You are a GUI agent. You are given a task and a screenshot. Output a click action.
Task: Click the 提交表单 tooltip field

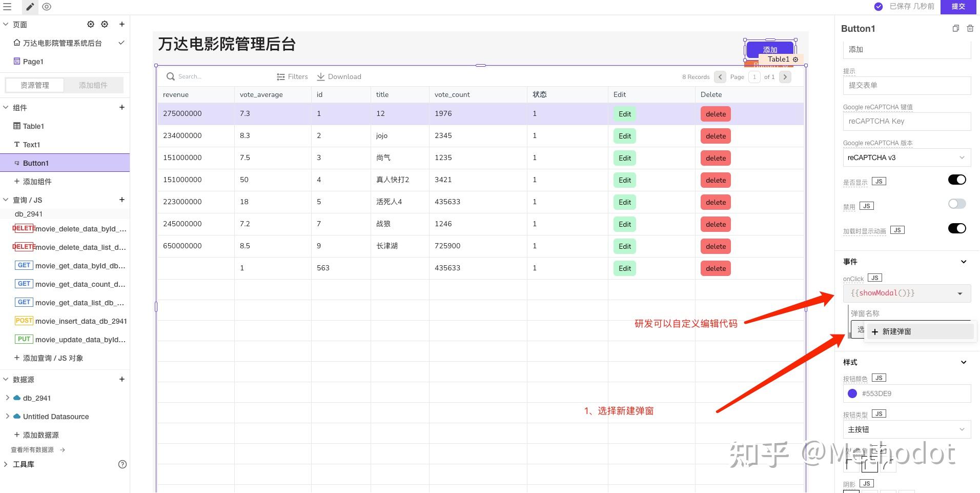click(907, 85)
